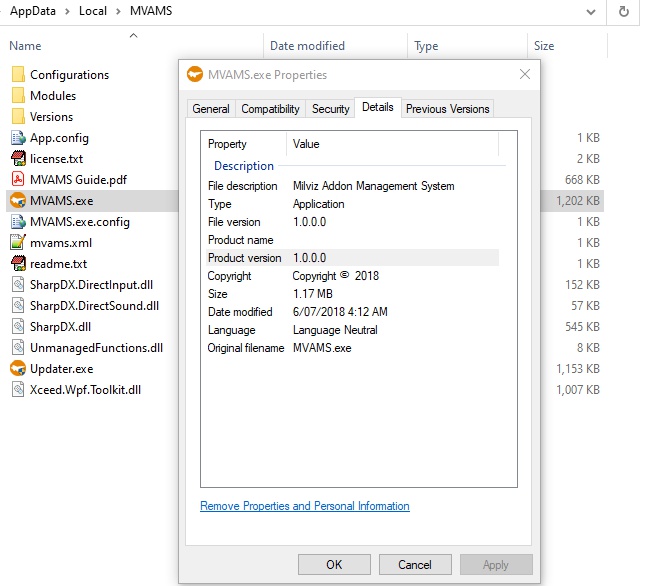Select the mvams.xml file name
Image resolution: width=648 pixels, height=586 pixels.
tap(61, 243)
